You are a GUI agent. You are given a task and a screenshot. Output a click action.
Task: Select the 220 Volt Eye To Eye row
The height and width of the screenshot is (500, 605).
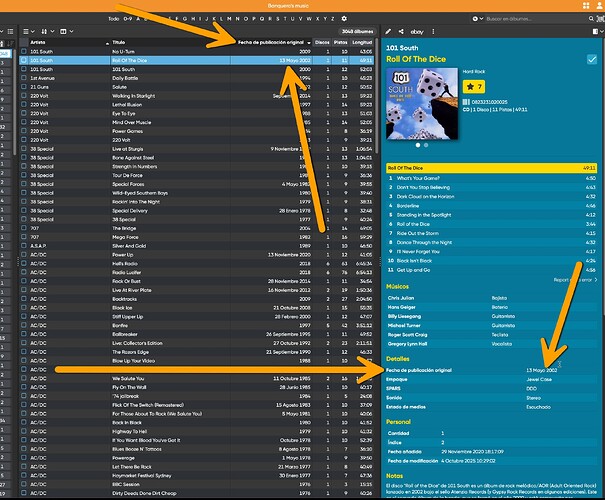[x=196, y=113]
